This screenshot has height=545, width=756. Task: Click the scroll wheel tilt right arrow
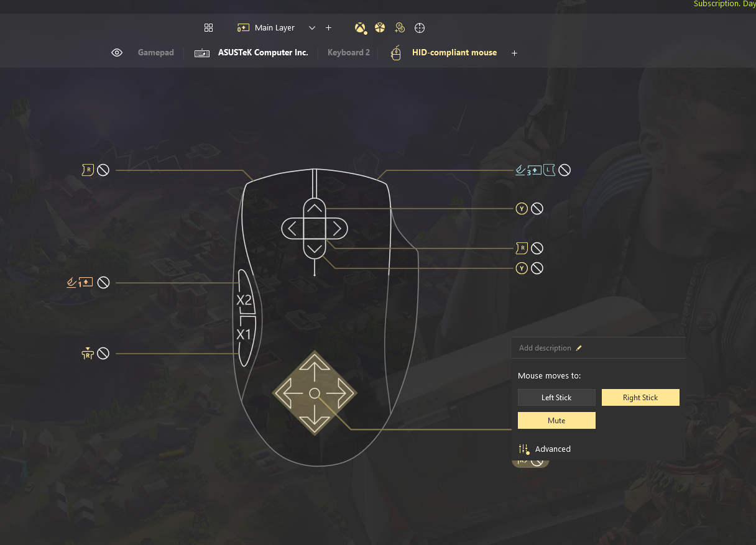337,229
